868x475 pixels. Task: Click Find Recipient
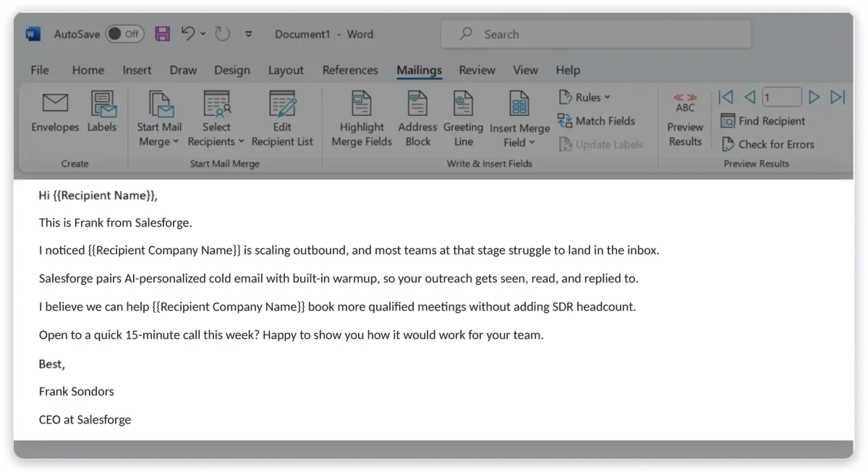click(x=763, y=121)
